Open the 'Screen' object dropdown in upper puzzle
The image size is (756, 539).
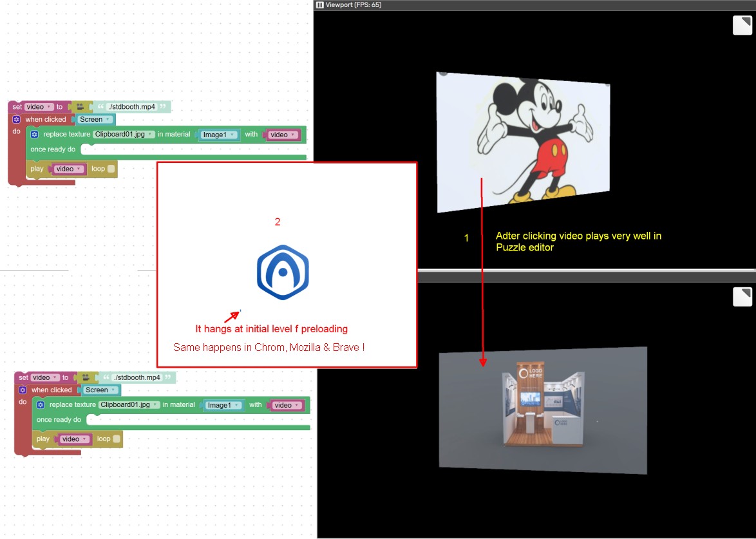coord(94,119)
